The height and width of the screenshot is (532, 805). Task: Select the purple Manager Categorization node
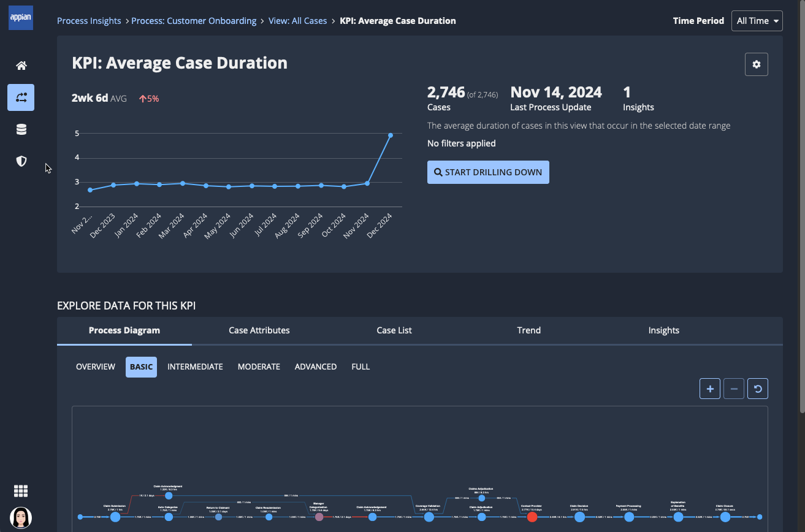point(319,517)
